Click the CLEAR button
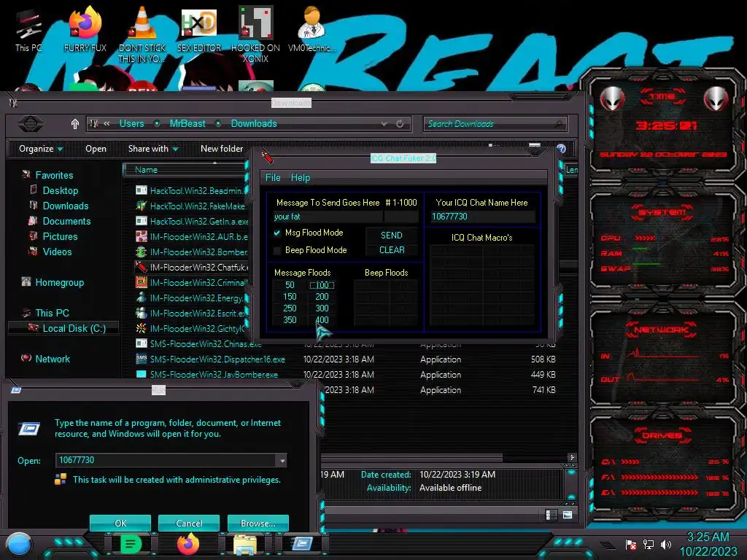Image resolution: width=747 pixels, height=560 pixels. [x=392, y=250]
